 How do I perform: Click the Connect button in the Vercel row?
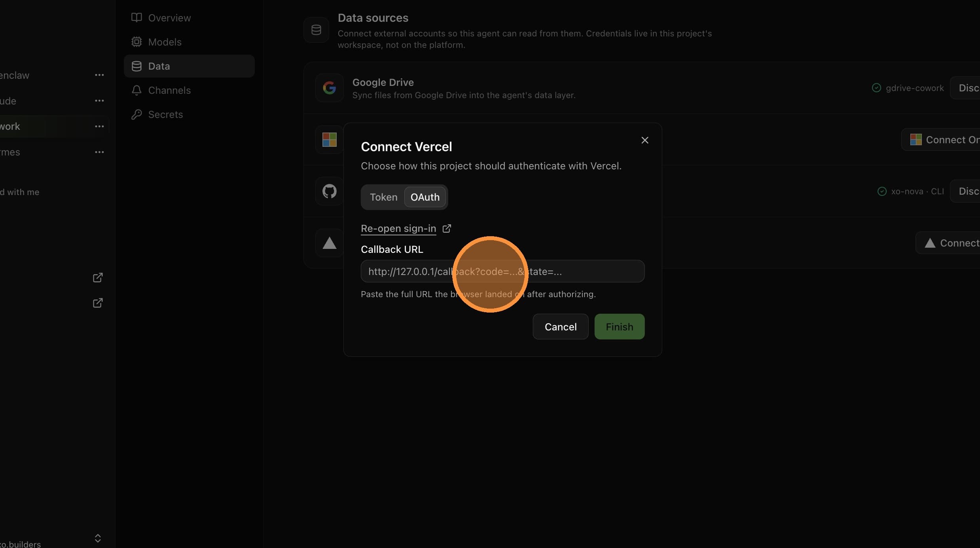pyautogui.click(x=948, y=243)
